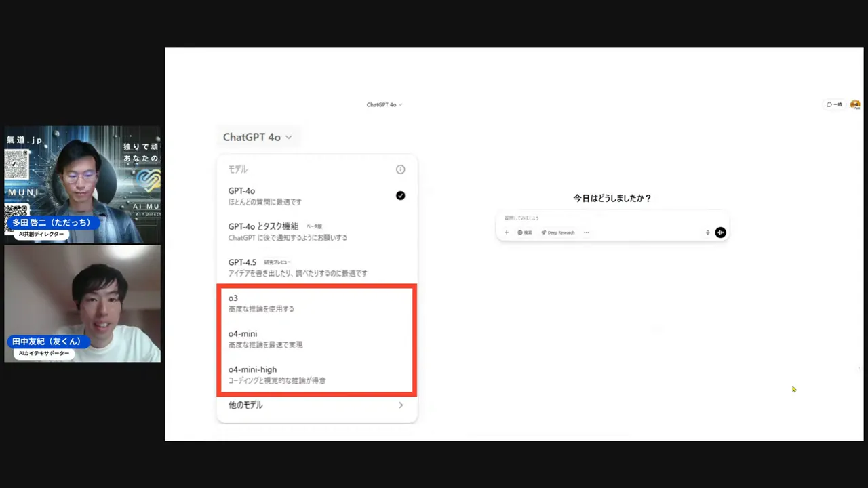This screenshot has width=868, height=488.
Task: Open the Plus account profile avatar
Action: pyautogui.click(x=854, y=104)
